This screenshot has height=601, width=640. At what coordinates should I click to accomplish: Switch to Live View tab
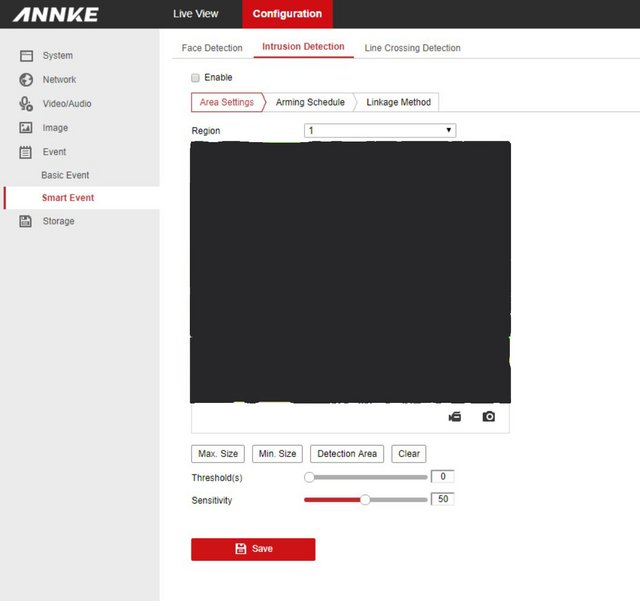pos(196,14)
